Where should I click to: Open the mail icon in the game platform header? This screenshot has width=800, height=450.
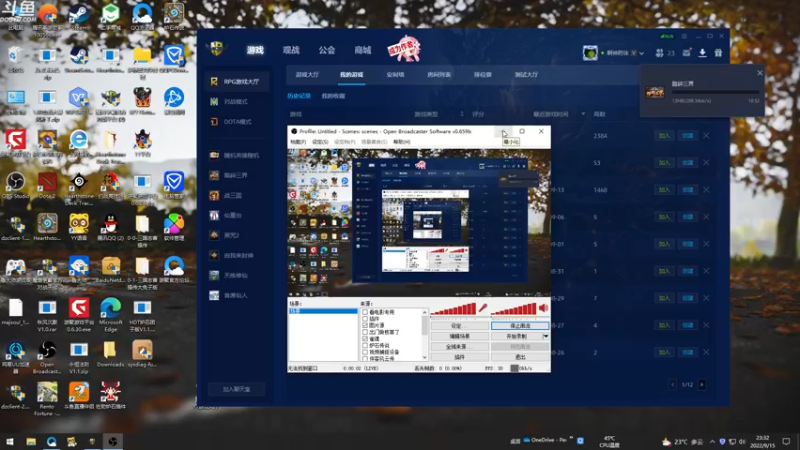coord(687,53)
